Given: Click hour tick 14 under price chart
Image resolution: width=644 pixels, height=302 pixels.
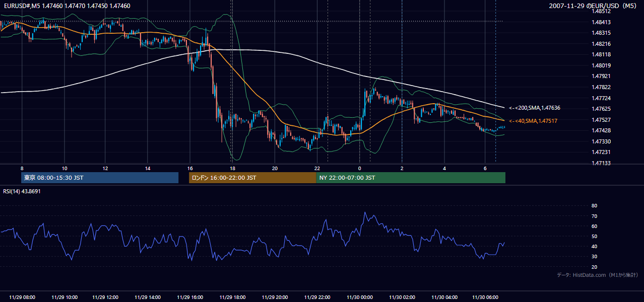Looking at the screenshot, I should click(148, 168).
